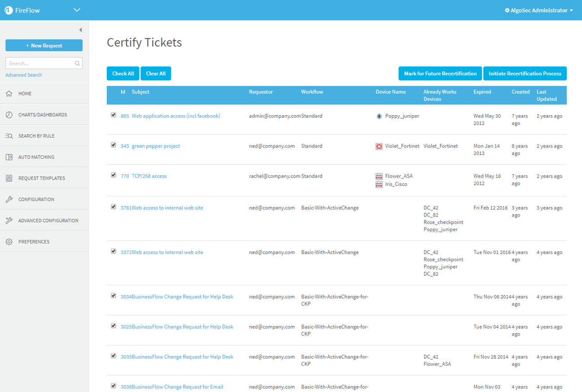Click the Request Templates icon
Image resolution: width=582 pixels, height=392 pixels.
9,178
